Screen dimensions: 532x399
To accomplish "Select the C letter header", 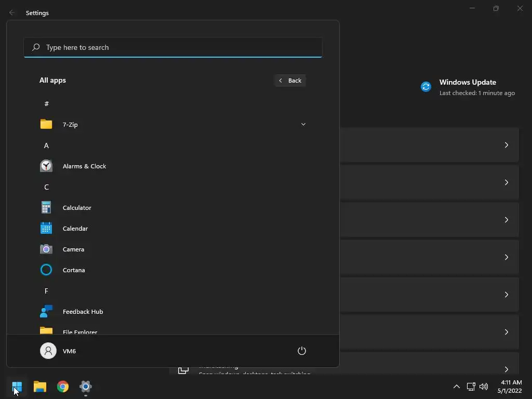I will [x=46, y=187].
